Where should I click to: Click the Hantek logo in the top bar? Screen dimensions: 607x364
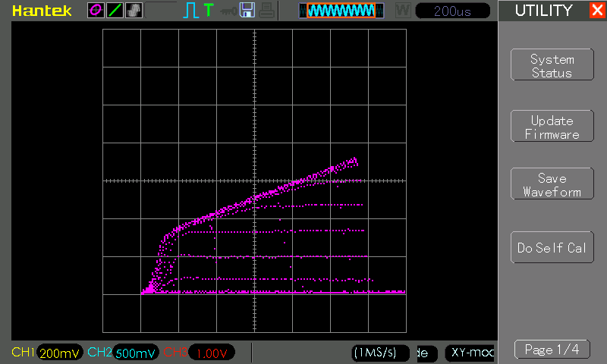pos(42,11)
